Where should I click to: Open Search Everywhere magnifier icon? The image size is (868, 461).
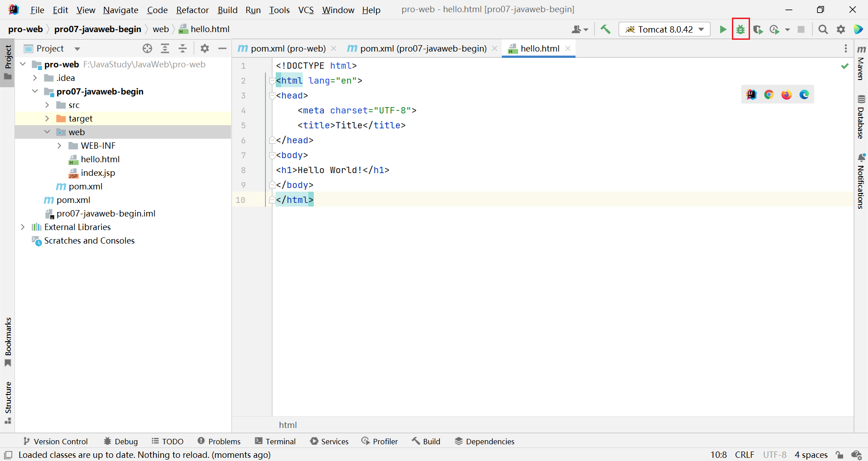pos(823,29)
